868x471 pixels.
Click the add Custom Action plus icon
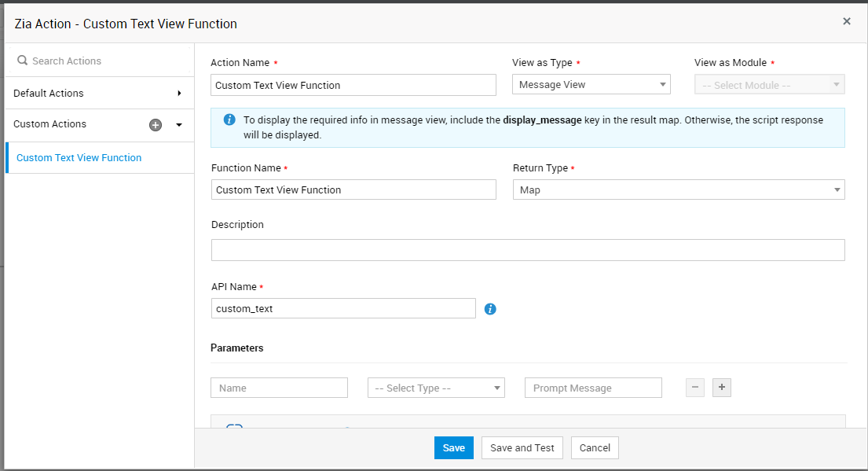[156, 124]
